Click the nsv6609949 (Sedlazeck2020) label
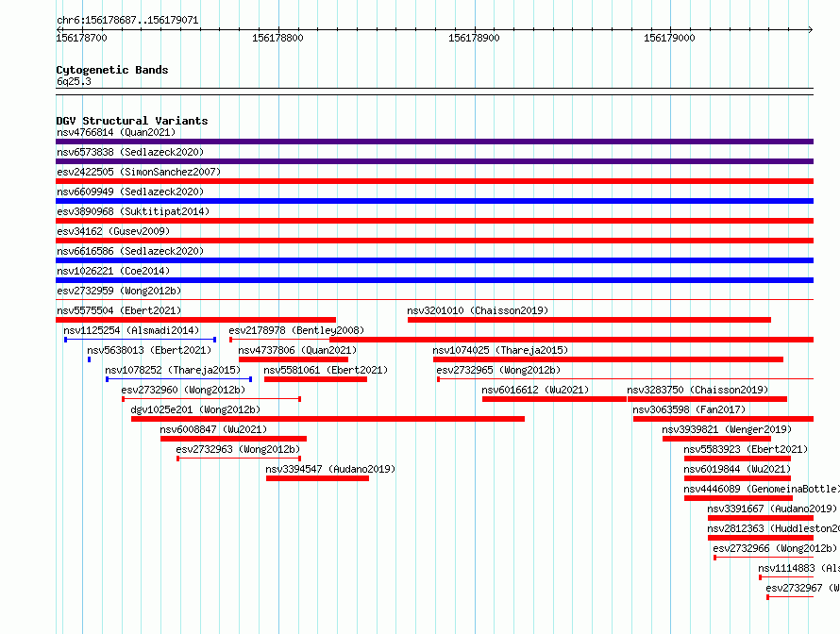This screenshot has height=634, width=840. tap(130, 192)
